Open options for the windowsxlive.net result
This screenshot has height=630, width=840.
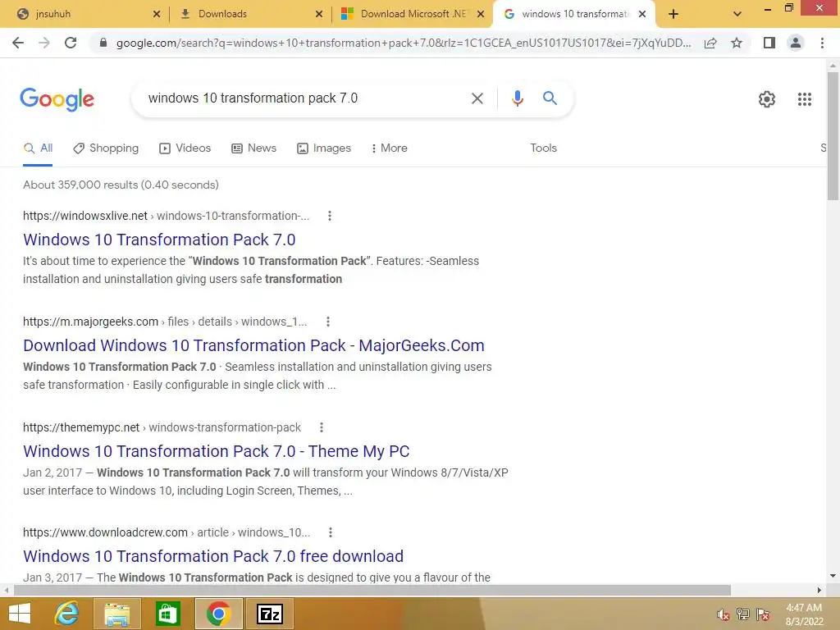[x=330, y=216]
